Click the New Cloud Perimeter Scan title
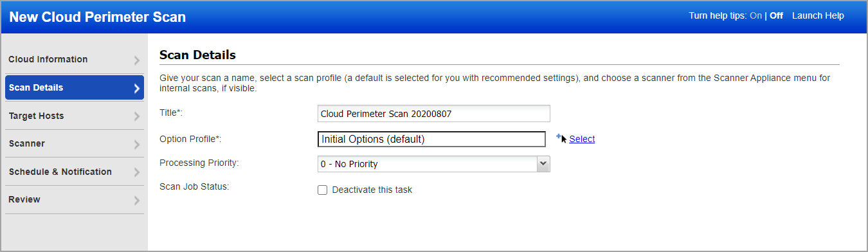Viewport: 868px width, 252px height. (x=98, y=17)
